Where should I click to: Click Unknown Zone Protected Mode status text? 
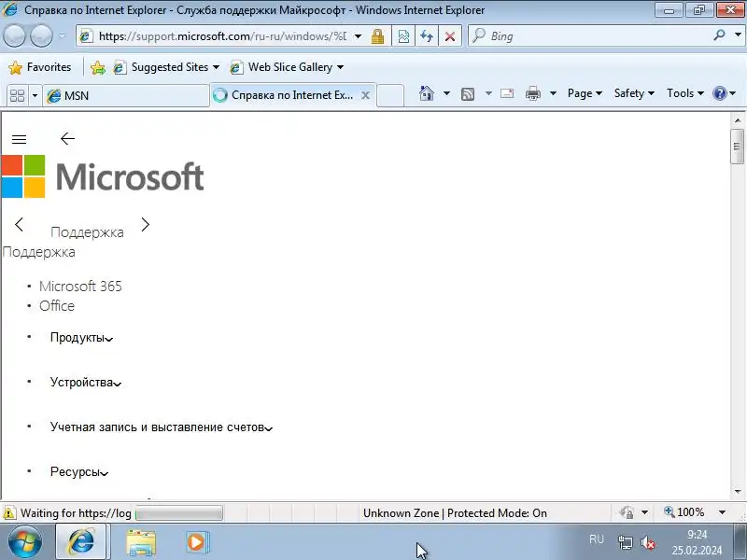coord(455,512)
